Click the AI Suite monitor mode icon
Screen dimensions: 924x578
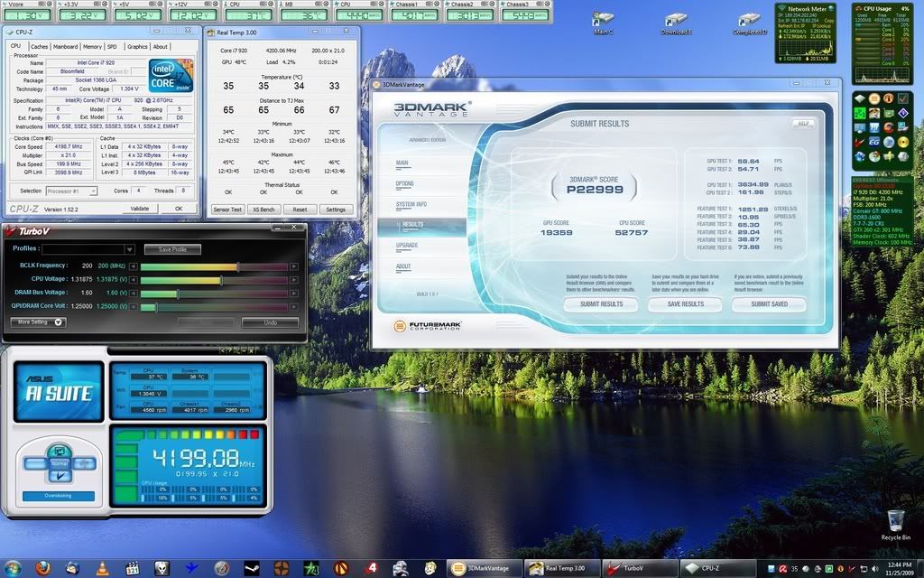[60, 451]
